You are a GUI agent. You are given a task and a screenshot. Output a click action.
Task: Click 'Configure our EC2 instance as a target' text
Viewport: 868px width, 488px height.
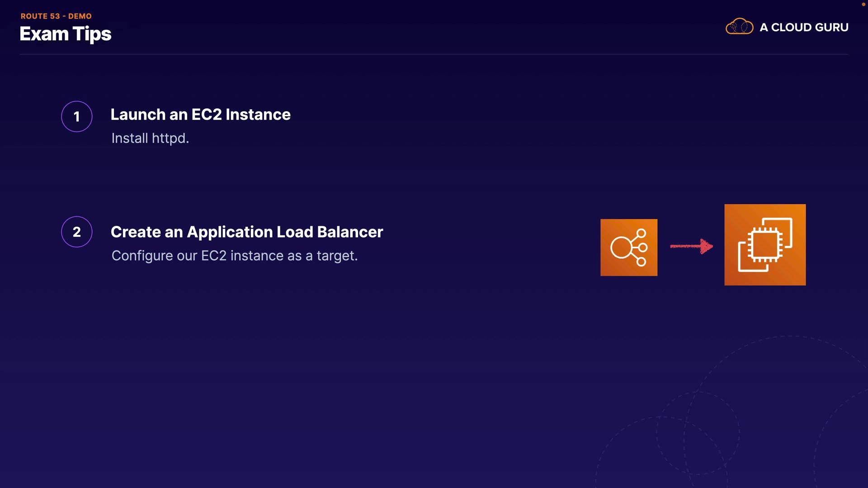(234, 255)
